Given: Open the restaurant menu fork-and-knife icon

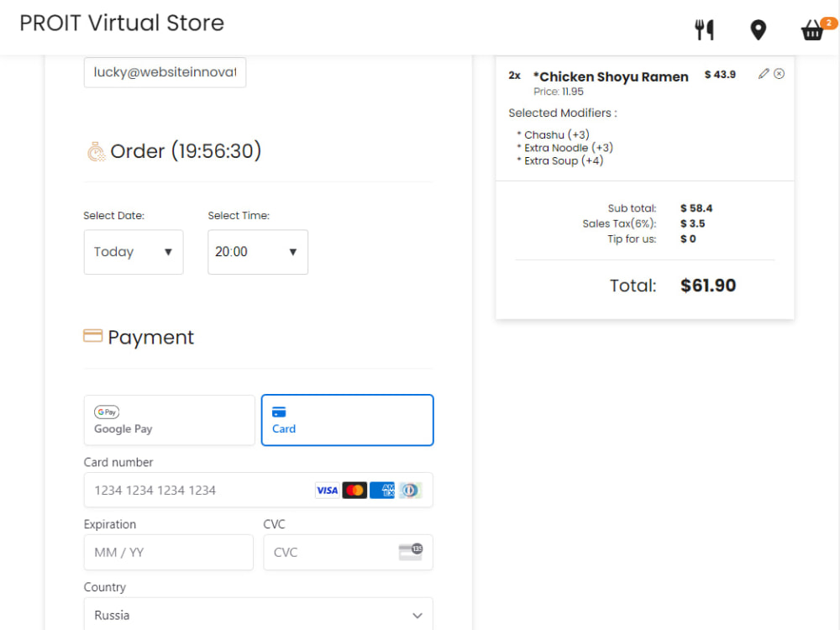Looking at the screenshot, I should tap(704, 29).
